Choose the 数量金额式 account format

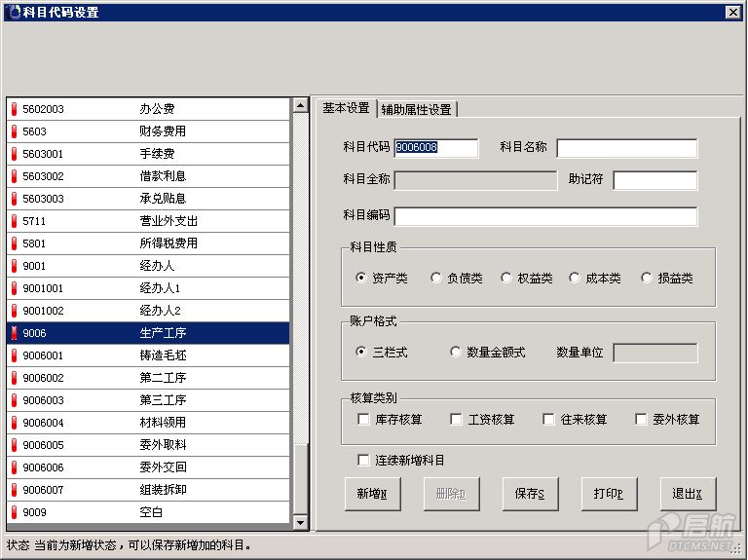click(456, 353)
